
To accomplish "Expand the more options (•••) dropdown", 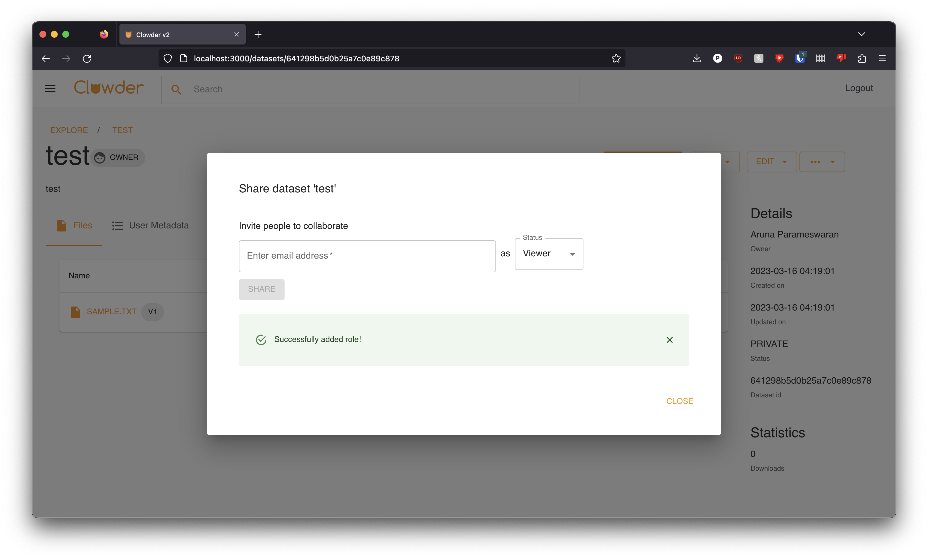I will click(822, 162).
